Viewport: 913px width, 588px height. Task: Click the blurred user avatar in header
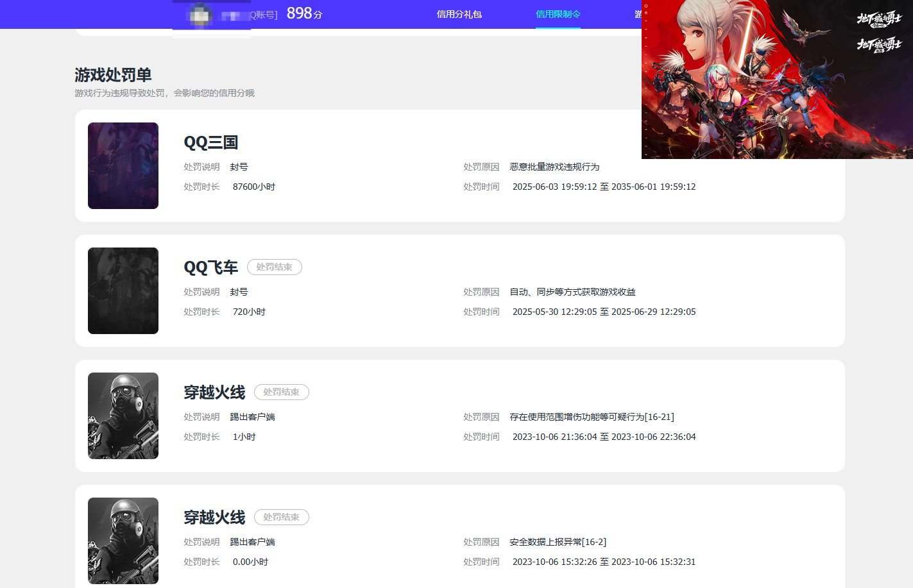[201, 14]
